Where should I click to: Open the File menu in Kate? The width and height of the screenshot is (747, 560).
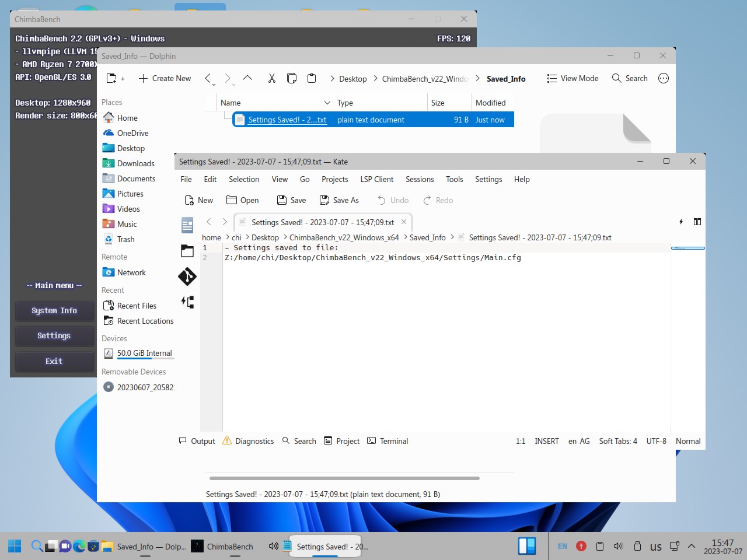186,179
